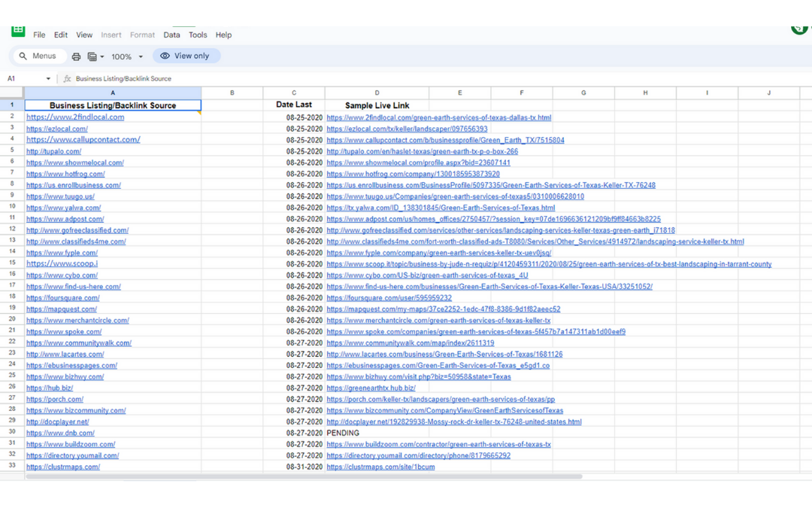Click the Google Sheets logo icon
This screenshot has width=812, height=508.
tap(18, 31)
